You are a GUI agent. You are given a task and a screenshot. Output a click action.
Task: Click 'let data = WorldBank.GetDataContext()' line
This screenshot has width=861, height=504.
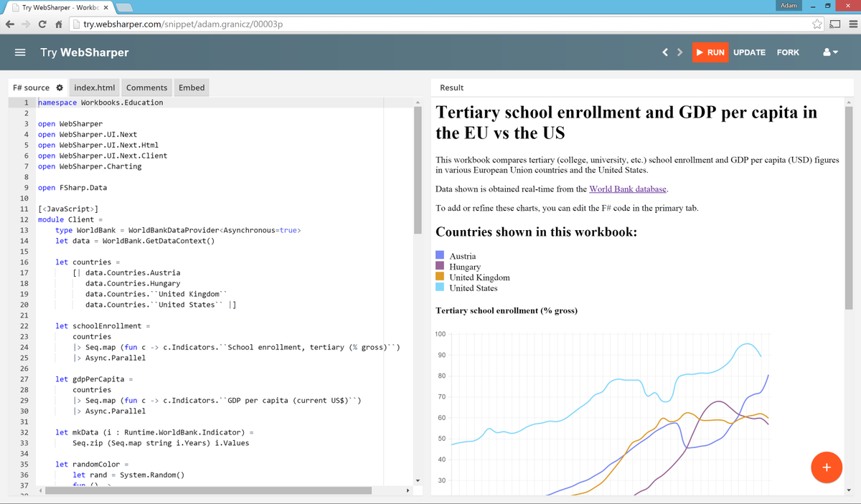pyautogui.click(x=135, y=241)
